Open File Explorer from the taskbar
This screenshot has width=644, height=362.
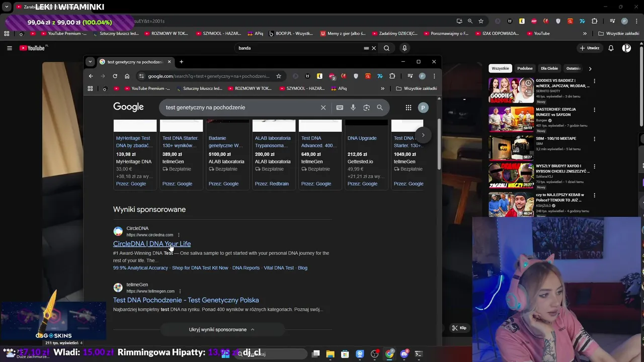coord(330,354)
